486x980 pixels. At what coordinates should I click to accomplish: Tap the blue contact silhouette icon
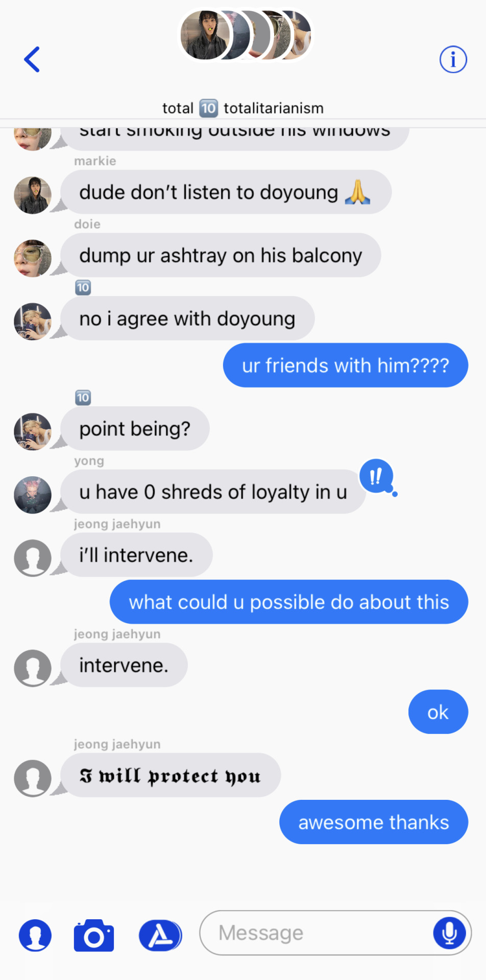pos(35,935)
